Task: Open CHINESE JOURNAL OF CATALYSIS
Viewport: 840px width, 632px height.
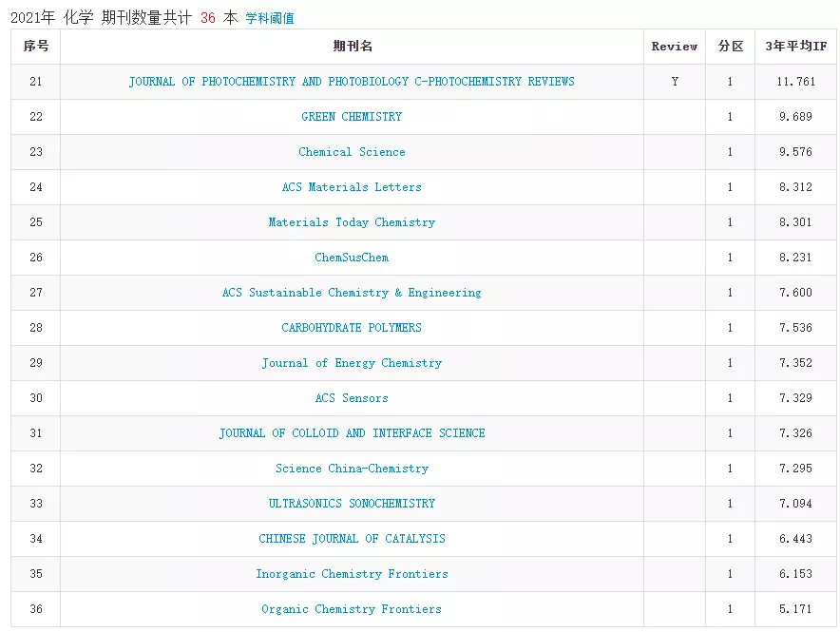Action: point(352,539)
